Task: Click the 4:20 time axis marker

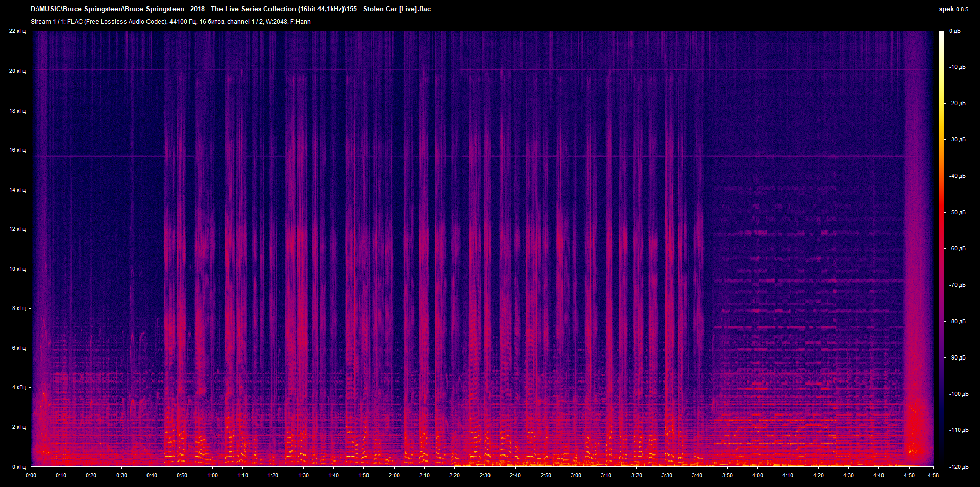Action: (818, 475)
